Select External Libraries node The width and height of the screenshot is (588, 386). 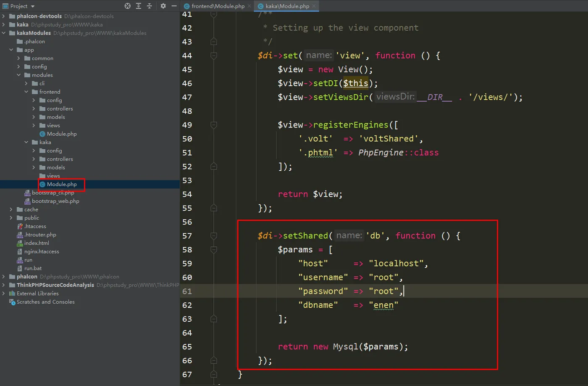tap(38, 293)
